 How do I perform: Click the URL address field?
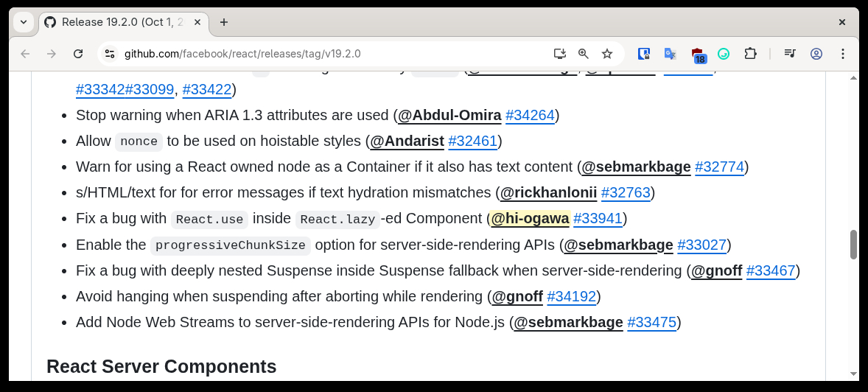(x=332, y=54)
